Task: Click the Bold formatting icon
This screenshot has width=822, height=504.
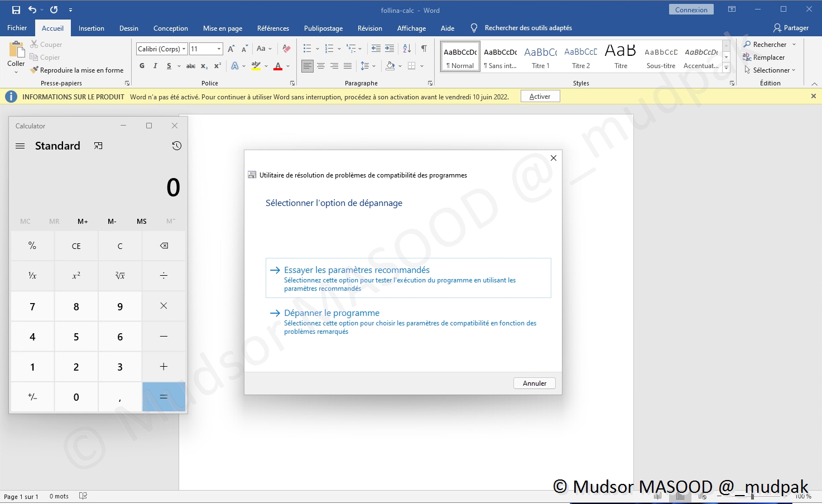Action: point(142,66)
